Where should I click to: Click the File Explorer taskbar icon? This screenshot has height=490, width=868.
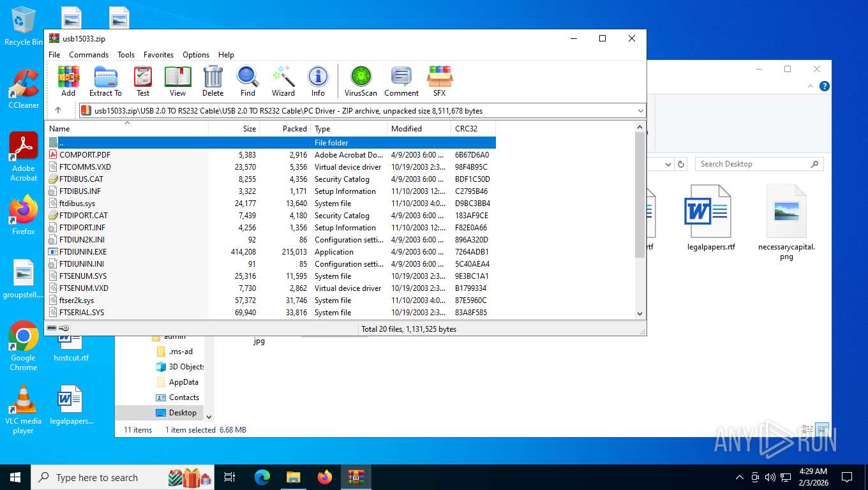294,477
